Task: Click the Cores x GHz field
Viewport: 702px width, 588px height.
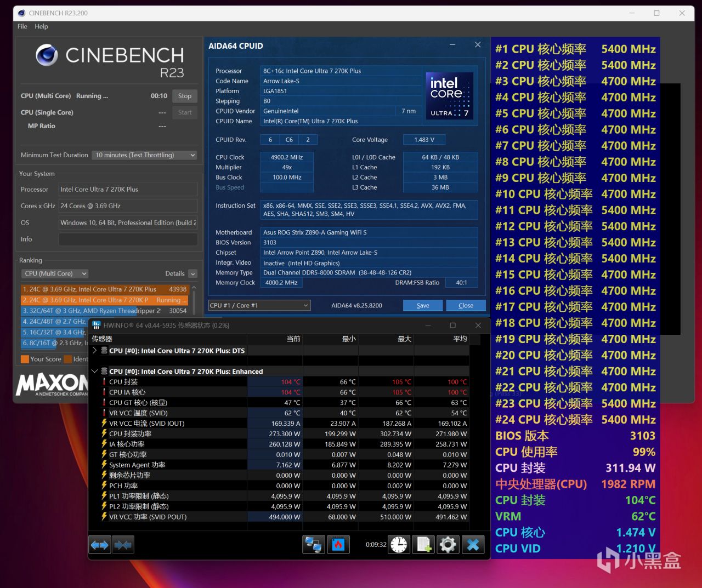Action: [128, 206]
